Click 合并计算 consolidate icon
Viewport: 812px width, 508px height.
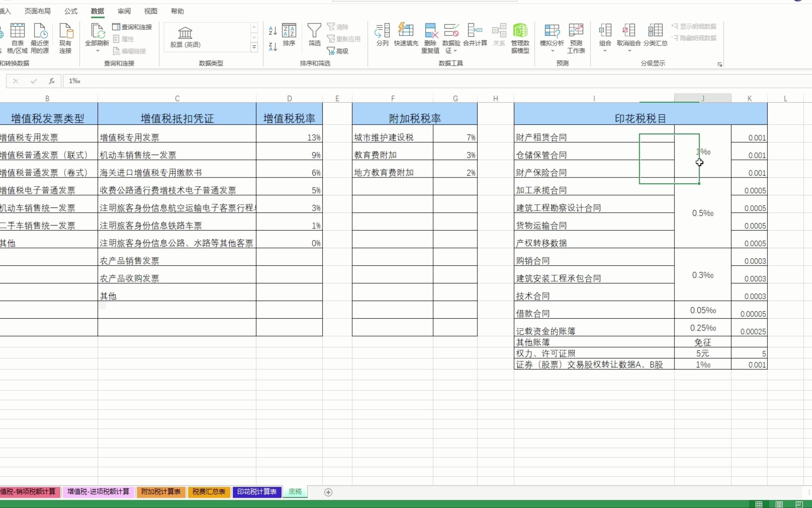tap(475, 35)
